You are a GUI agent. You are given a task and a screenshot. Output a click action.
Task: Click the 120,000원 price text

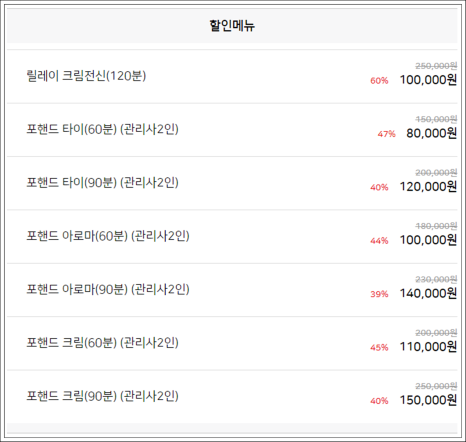pyautogui.click(x=428, y=187)
